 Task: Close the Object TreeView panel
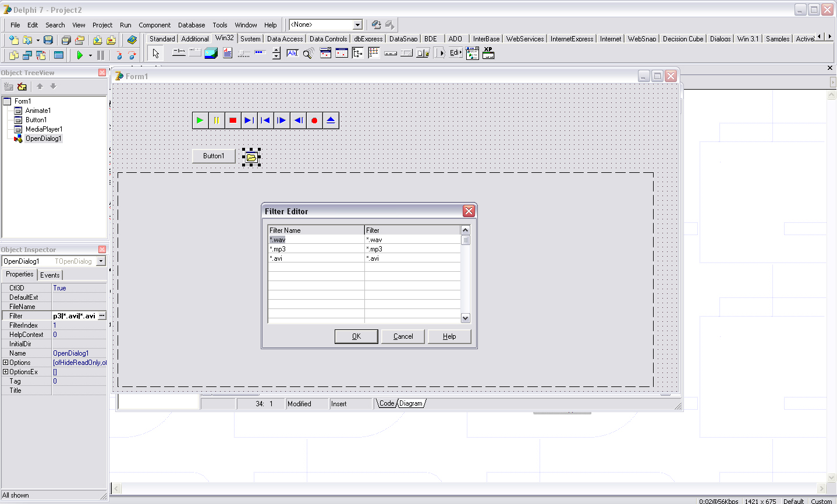click(102, 73)
